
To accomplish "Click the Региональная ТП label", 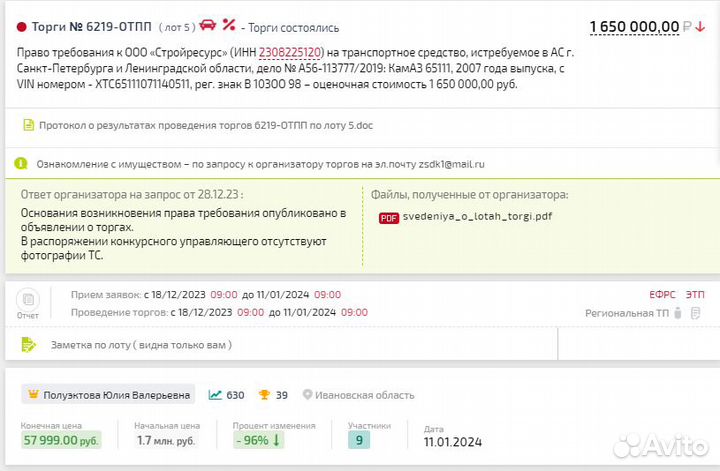I will click(627, 313).
